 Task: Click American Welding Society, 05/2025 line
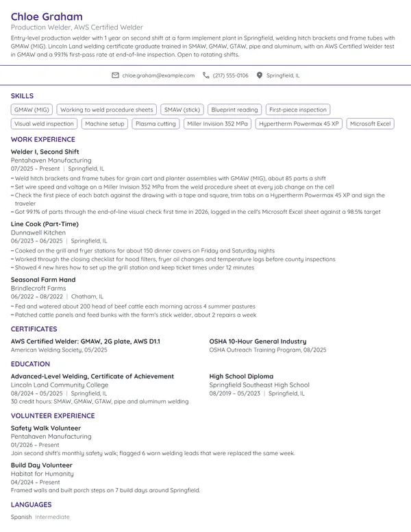(59, 350)
